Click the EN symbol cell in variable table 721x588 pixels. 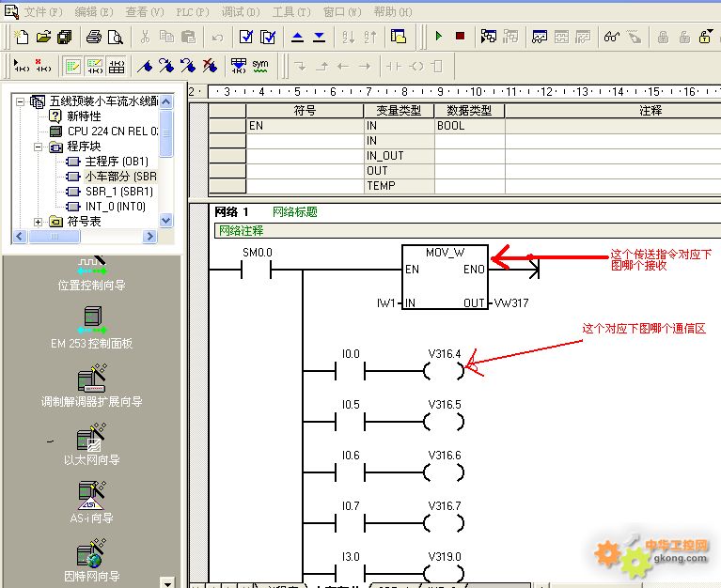coord(305,126)
